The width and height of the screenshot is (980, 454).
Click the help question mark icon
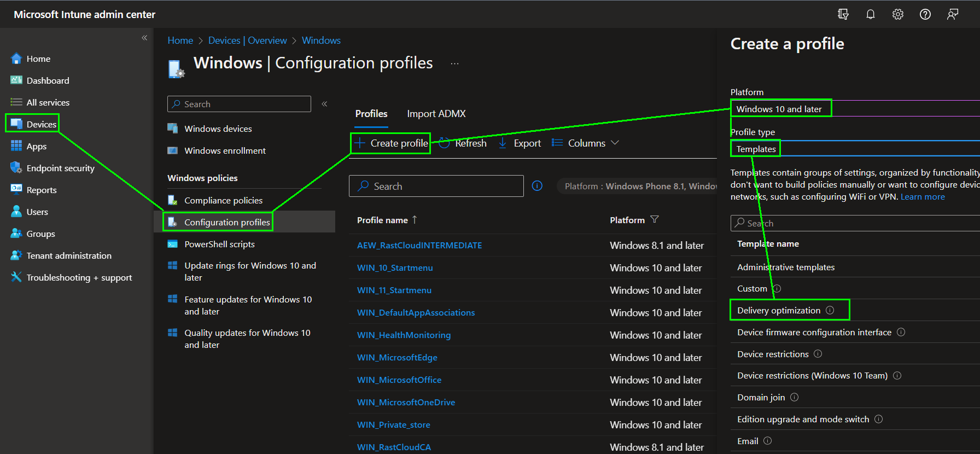point(925,15)
